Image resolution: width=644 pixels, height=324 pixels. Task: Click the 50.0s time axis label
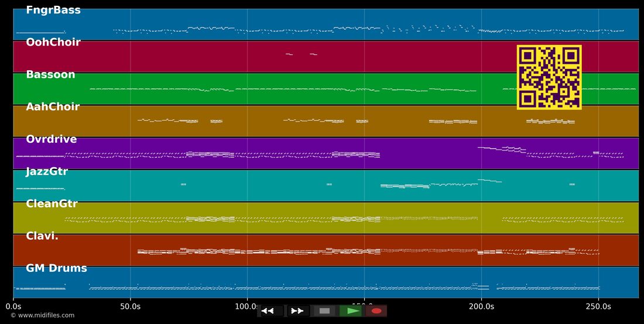click(131, 306)
